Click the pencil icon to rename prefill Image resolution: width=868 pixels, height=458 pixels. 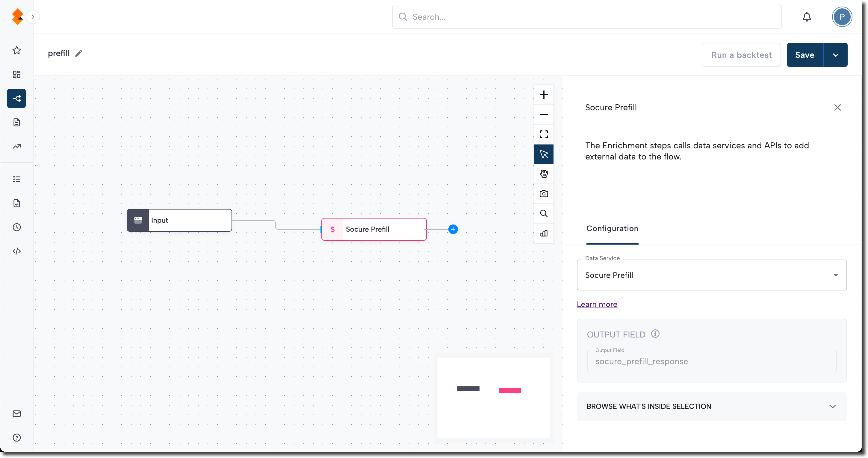[78, 53]
